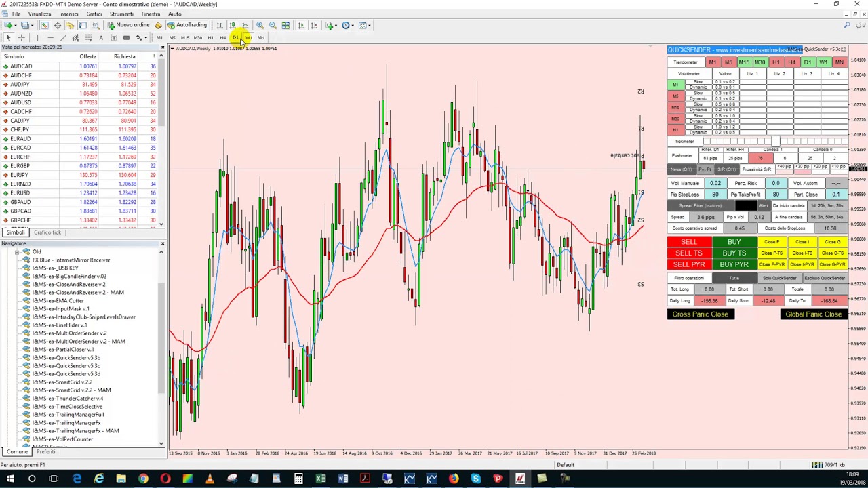Toggle the Piv Pt button
This screenshot has height=488, width=868.
click(705, 169)
